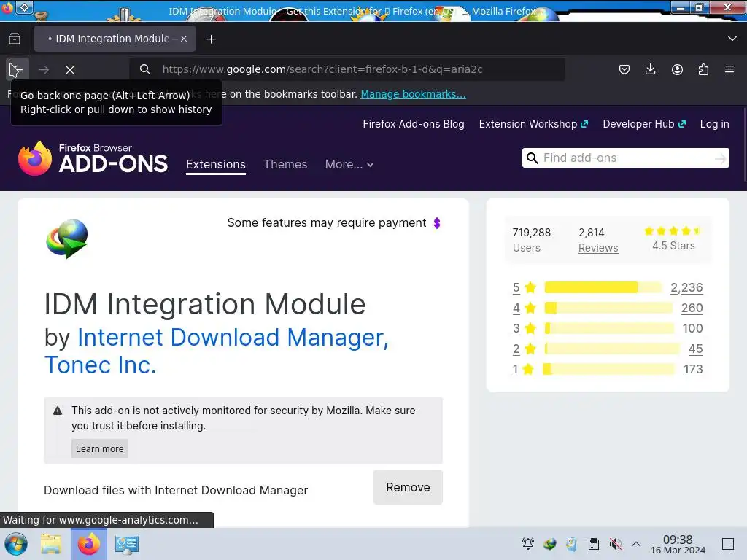Viewport: 747px width, 560px height.
Task: Click the show desktop button
Action: [x=728, y=544]
